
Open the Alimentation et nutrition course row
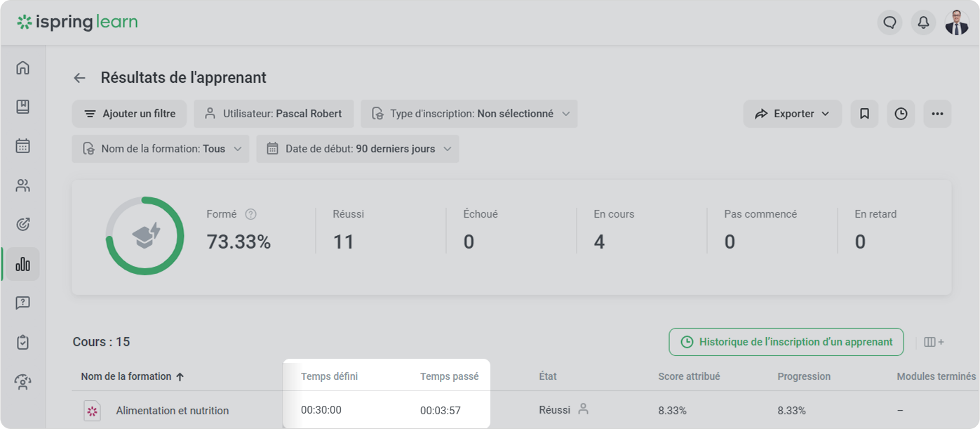(172, 411)
